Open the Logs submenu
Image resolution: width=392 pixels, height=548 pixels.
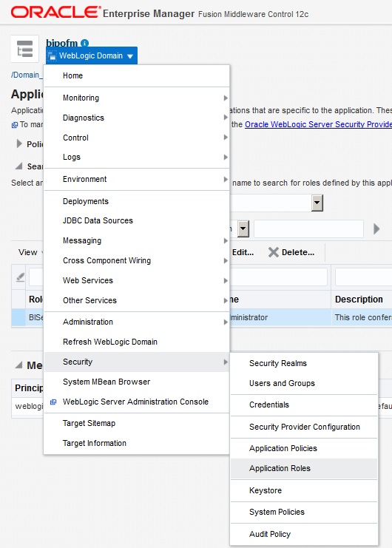[x=137, y=157]
